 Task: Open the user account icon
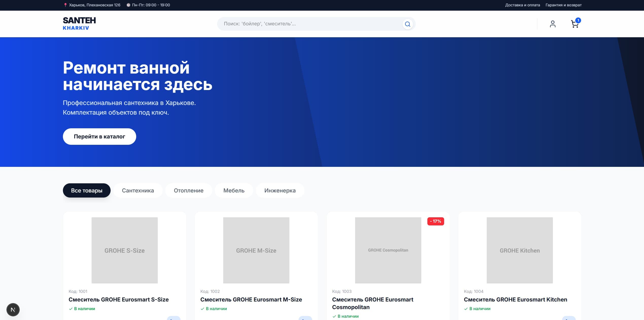pos(552,24)
